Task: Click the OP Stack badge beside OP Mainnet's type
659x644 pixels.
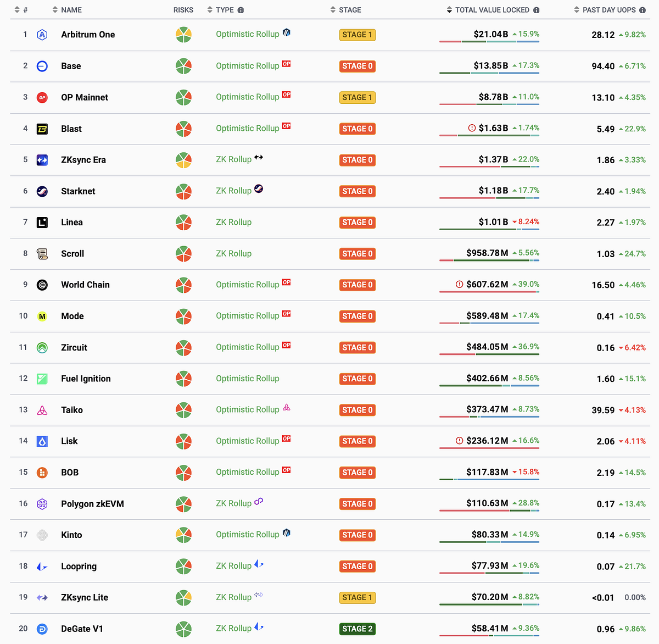Action: [286, 95]
